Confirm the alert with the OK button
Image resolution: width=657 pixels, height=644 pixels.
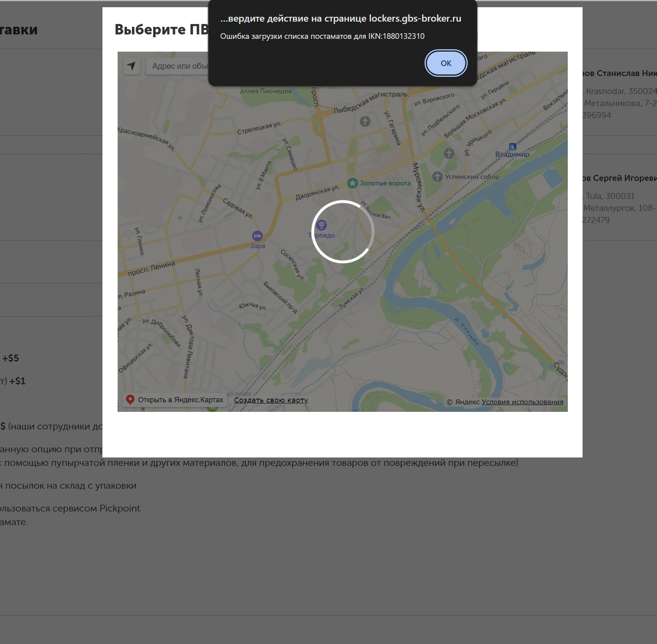(x=446, y=63)
